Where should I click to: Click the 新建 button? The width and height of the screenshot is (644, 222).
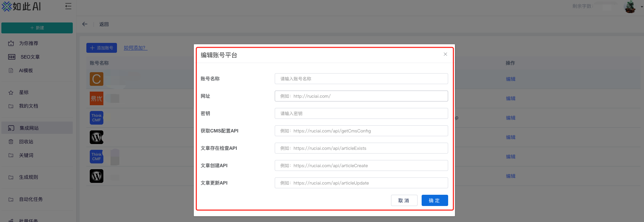(37, 28)
